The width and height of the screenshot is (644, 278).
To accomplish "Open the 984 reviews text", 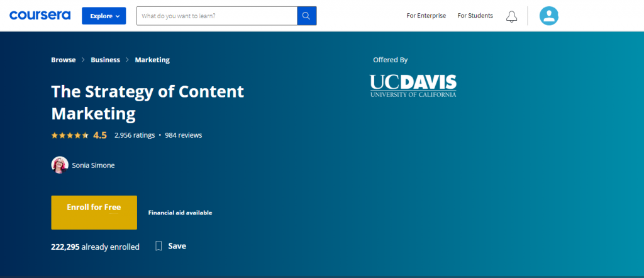I will coord(183,135).
